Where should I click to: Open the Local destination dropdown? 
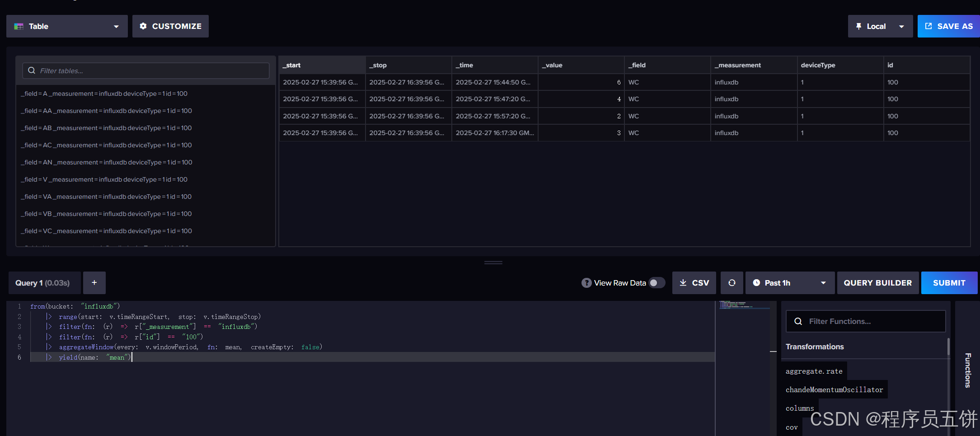902,26
